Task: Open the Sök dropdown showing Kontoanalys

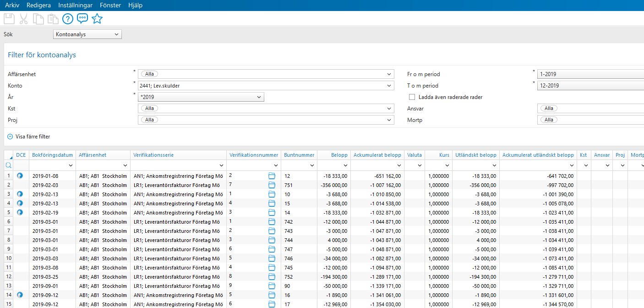Action: [x=87, y=34]
